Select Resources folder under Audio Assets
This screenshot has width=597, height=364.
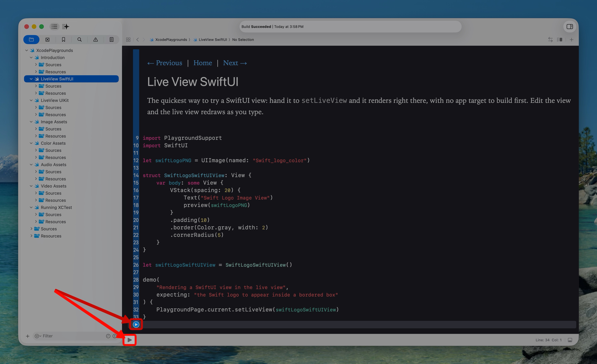71,179
